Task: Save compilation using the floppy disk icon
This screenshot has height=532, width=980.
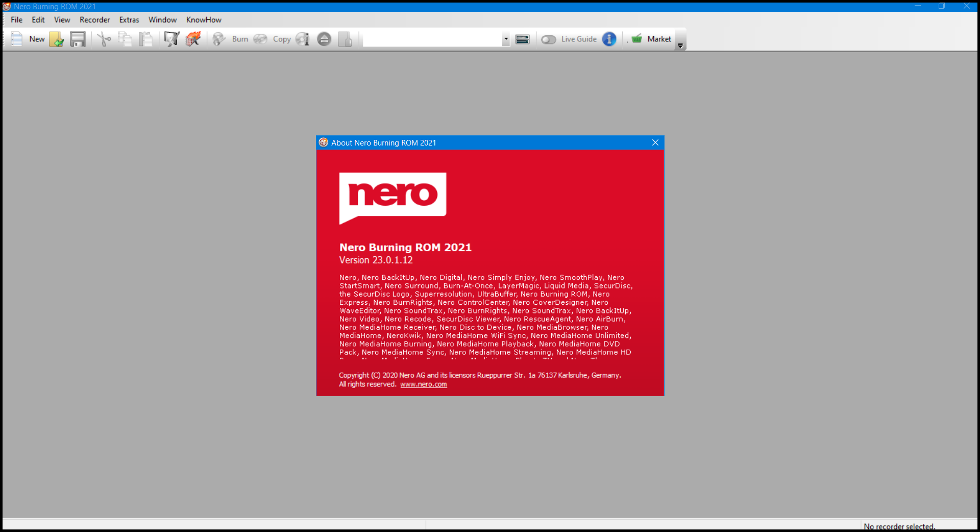Action: (78, 39)
